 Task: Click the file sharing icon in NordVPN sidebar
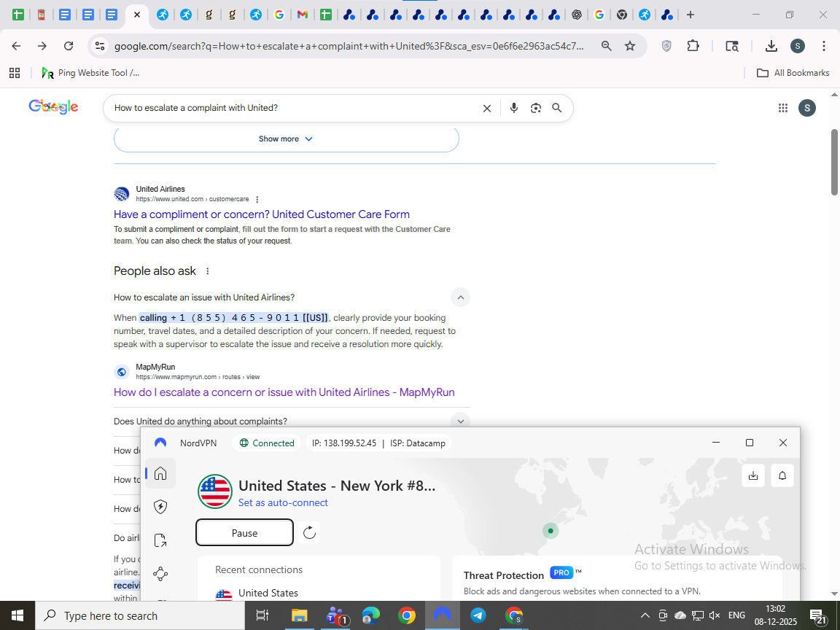pos(160,540)
